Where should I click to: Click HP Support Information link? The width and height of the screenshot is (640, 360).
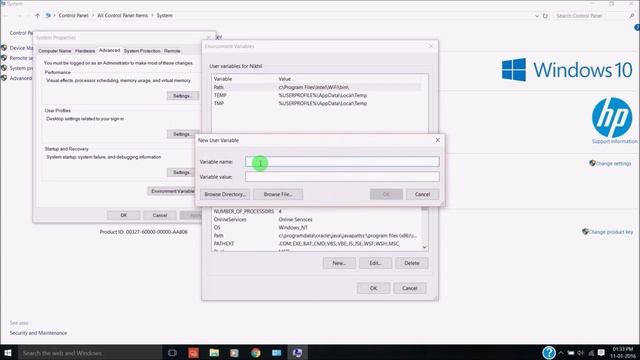[615, 141]
